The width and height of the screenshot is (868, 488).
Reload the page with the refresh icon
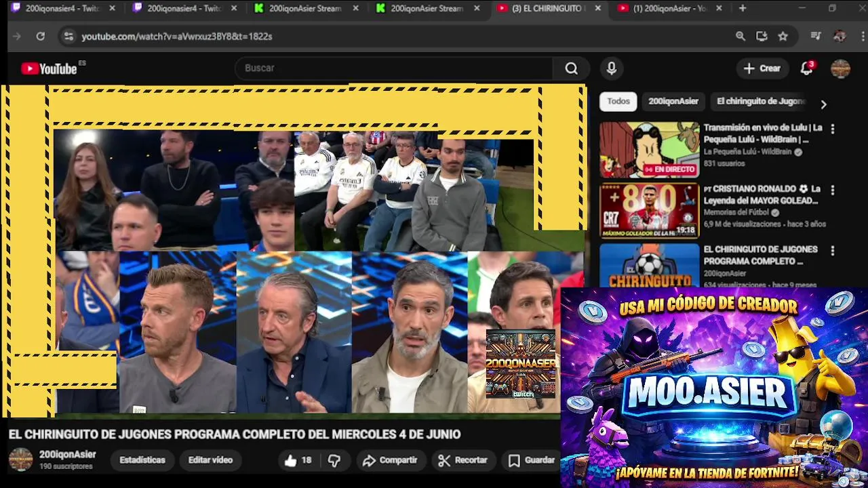41,37
